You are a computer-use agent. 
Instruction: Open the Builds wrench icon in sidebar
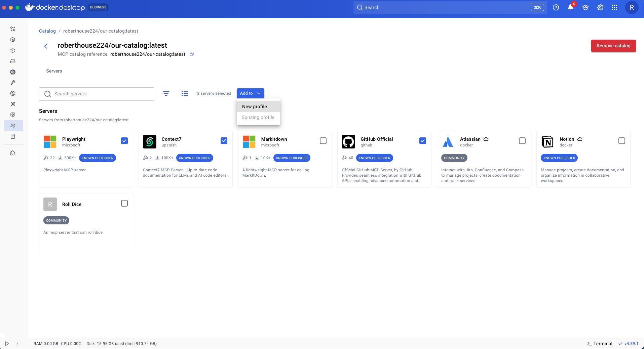13,83
